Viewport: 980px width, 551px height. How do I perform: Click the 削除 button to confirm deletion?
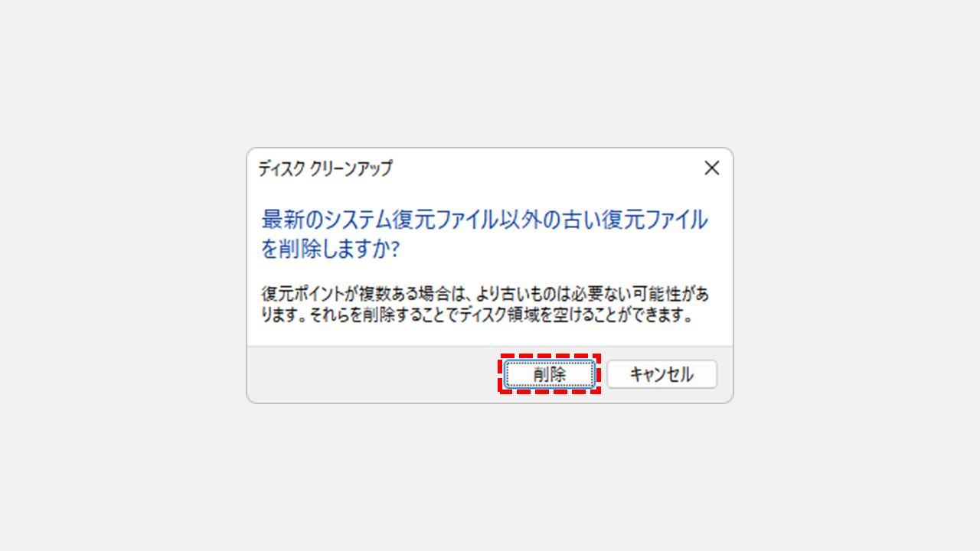(549, 374)
